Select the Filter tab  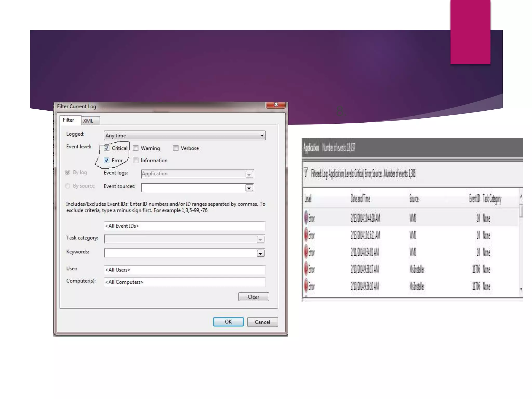[x=68, y=120]
